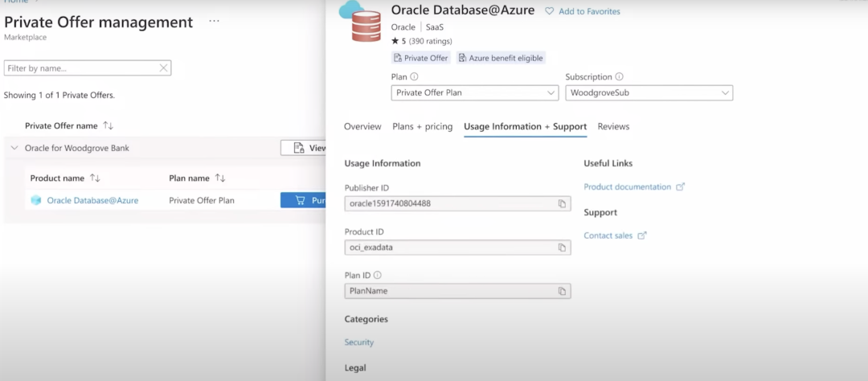
Task: Copy the Plan ID value
Action: click(x=562, y=291)
